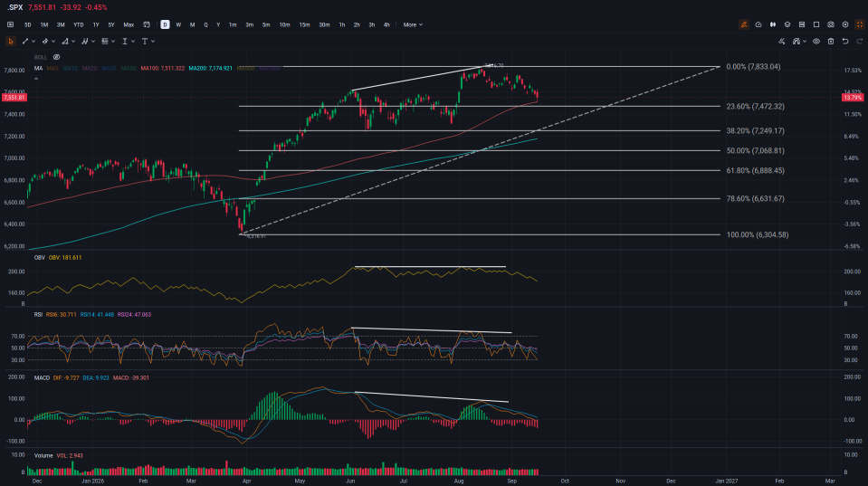
Task: Open the magnet mode dropdown arrow
Action: [805, 42]
